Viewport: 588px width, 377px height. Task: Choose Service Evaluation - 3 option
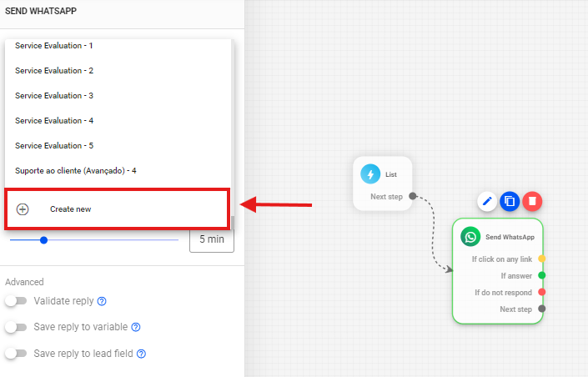coord(54,95)
